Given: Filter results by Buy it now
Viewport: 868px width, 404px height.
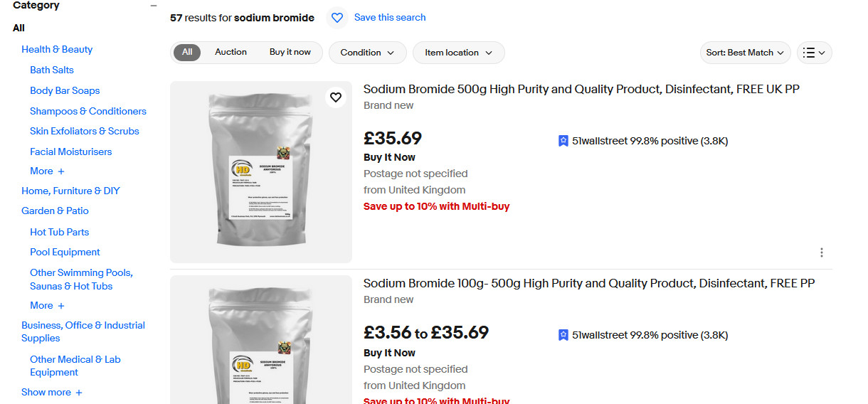Looking at the screenshot, I should tap(290, 52).
